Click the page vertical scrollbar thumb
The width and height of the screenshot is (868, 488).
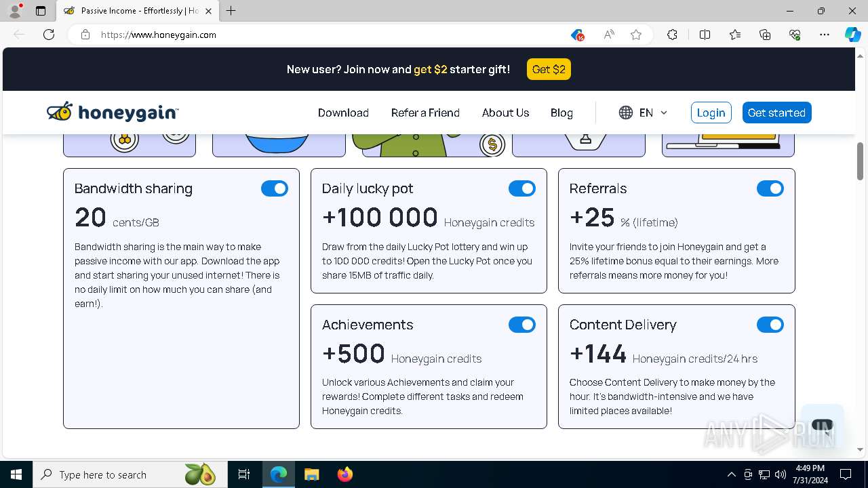click(860, 161)
